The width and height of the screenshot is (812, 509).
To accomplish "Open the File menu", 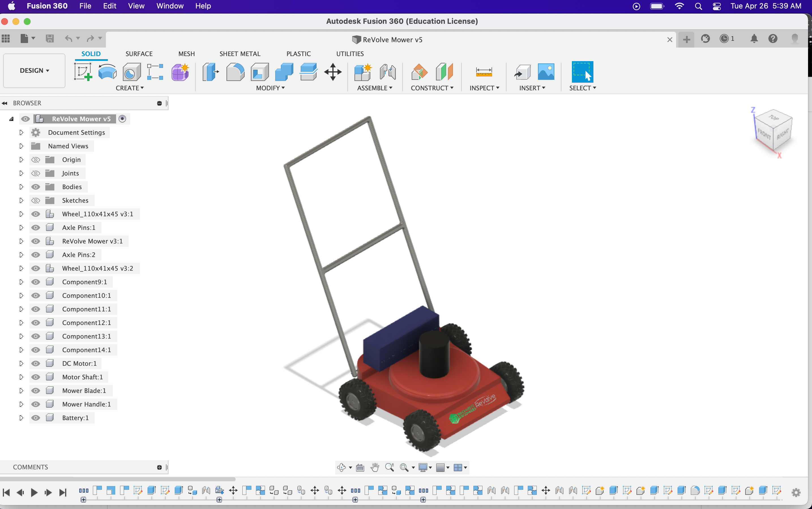I will click(x=85, y=6).
